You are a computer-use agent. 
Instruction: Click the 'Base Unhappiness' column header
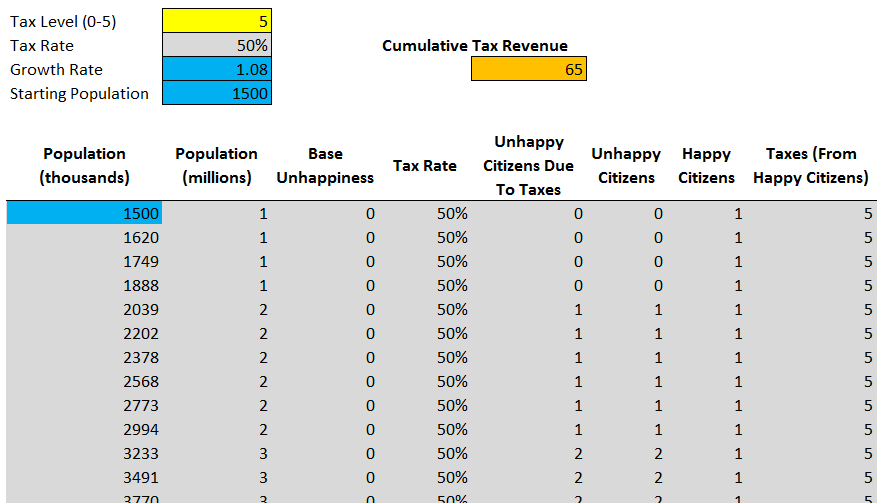tap(325, 165)
